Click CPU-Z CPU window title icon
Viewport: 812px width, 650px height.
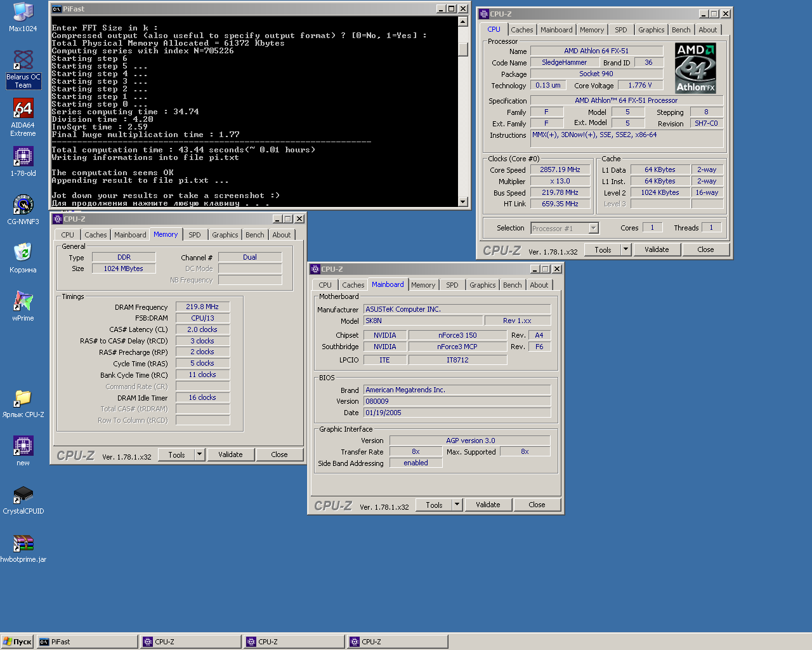484,14
